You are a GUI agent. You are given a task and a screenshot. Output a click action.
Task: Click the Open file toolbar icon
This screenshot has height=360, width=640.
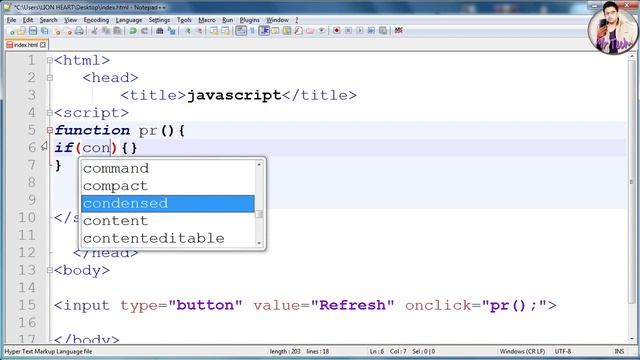point(21,31)
